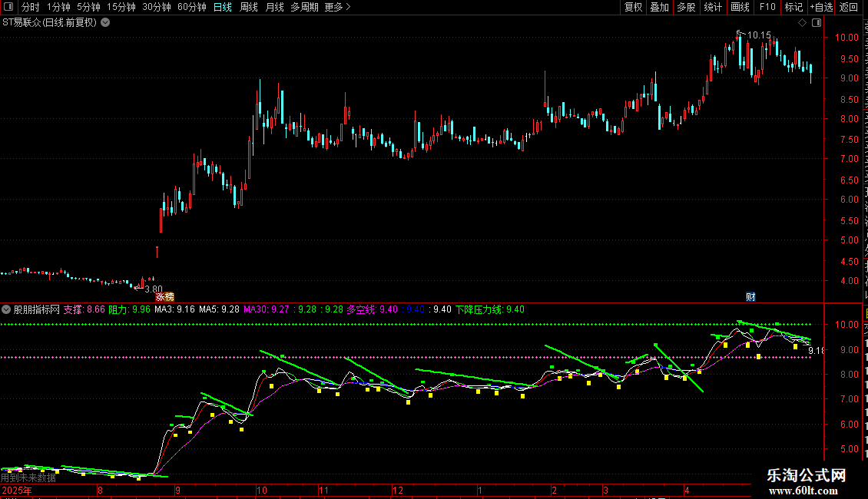Click the 叠加 overlay button

659,7
